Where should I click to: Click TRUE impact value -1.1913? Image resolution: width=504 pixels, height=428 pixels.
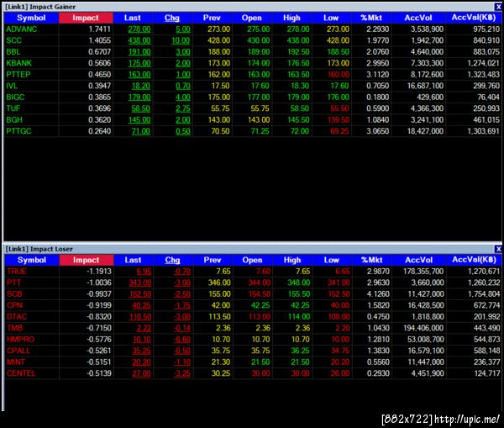(x=99, y=272)
